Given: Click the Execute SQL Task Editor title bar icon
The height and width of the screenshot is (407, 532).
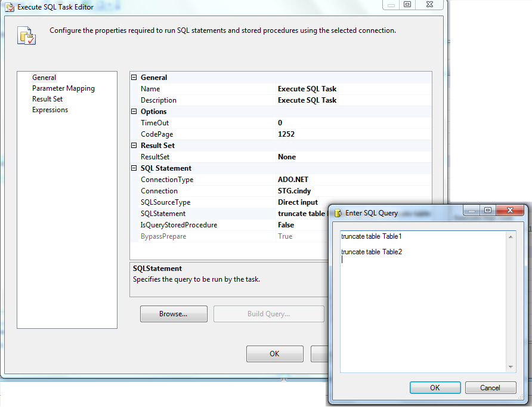Looking at the screenshot, I should [x=9, y=6].
